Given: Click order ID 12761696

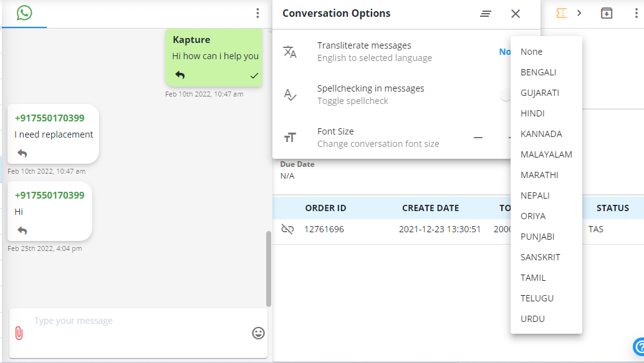Looking at the screenshot, I should pos(324,229).
